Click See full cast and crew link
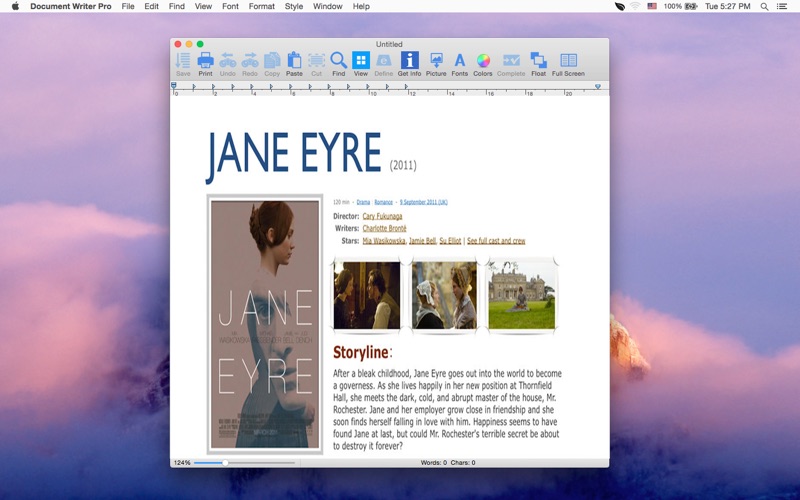800x500 pixels. 496,241
